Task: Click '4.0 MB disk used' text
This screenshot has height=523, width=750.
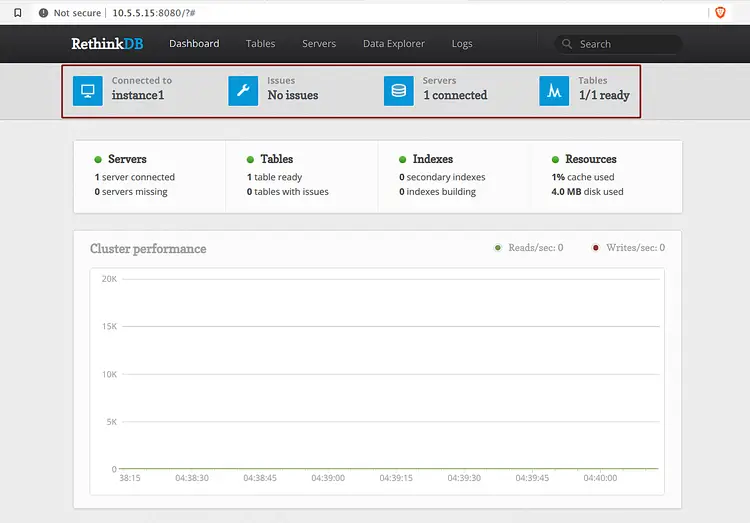Action: click(x=587, y=192)
